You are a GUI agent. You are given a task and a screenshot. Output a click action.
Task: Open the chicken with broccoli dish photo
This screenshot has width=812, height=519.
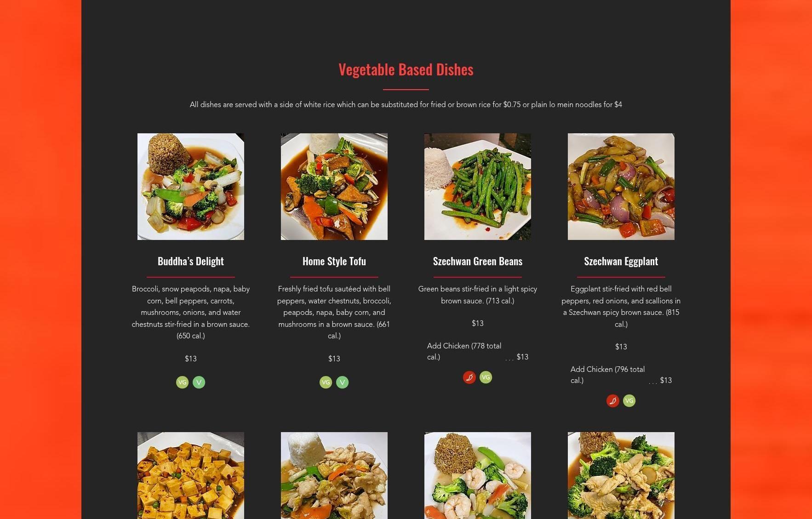click(621, 475)
